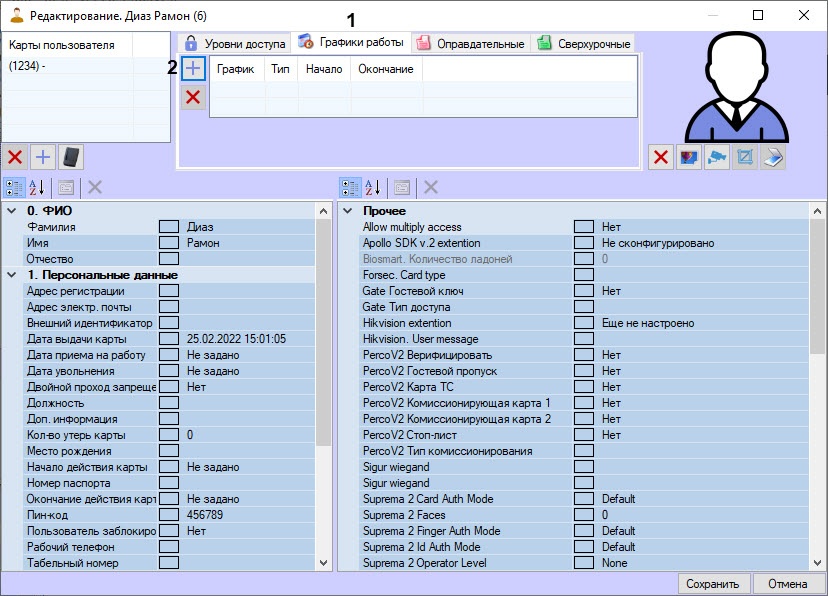Screen dimensions: 828x596
Task: Click the card reader icon under user cards
Action: point(71,157)
